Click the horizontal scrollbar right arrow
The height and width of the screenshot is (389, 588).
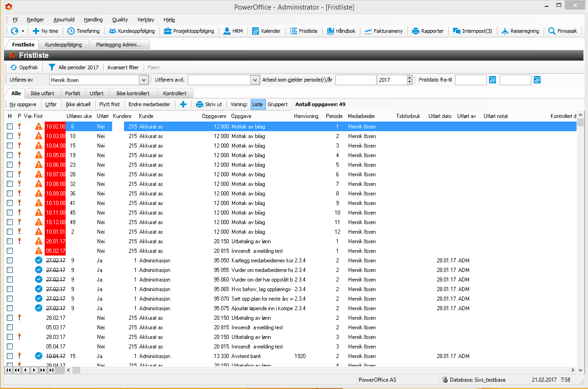(573, 370)
